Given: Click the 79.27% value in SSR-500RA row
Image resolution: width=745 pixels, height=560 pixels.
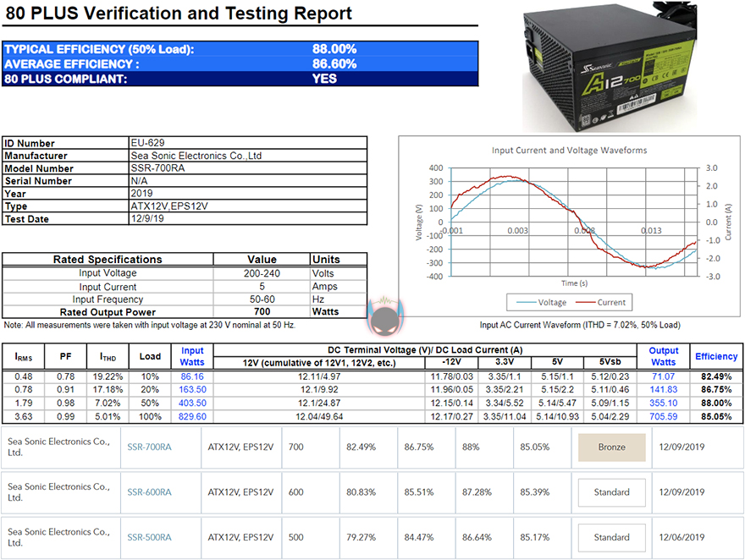Looking at the screenshot, I should point(361,537).
